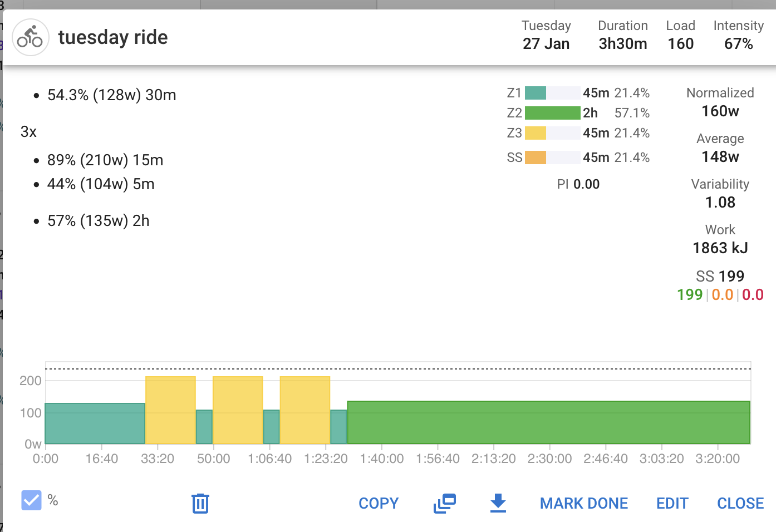The height and width of the screenshot is (532, 776).
Task: Click the 57% (135w) 2h step
Action: click(x=99, y=221)
